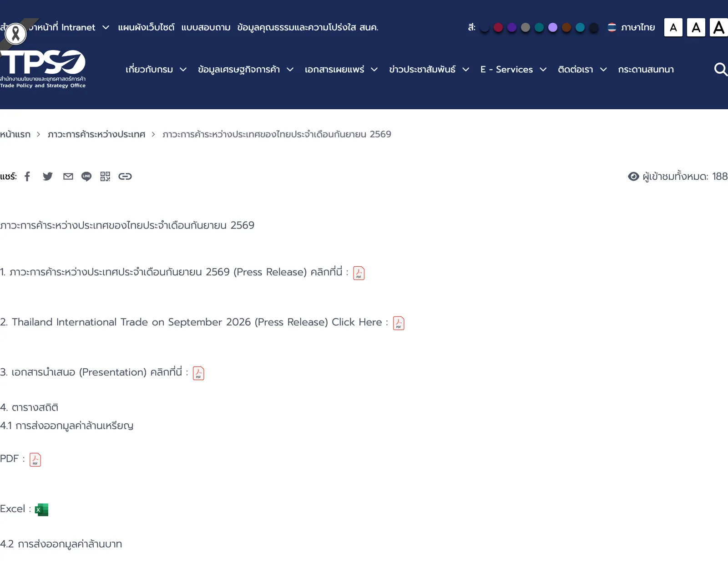The width and height of the screenshot is (728, 569).
Task: Expand เกี่ยวกับกรม menu
Action: [156, 69]
